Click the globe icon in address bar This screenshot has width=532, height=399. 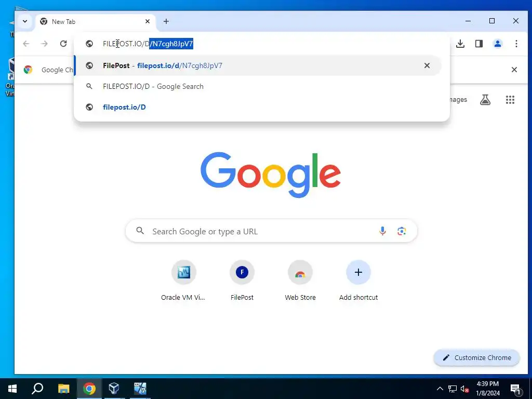tap(89, 44)
